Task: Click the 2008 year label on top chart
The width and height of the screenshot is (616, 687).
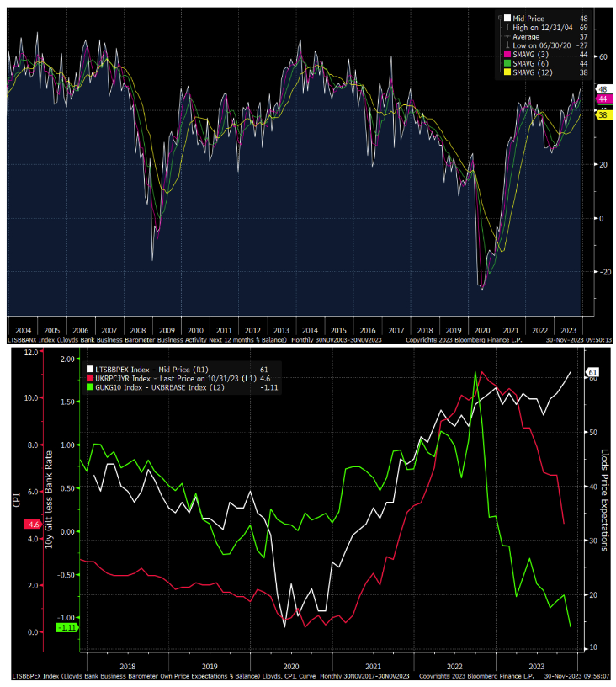Action: pyautogui.click(x=137, y=331)
